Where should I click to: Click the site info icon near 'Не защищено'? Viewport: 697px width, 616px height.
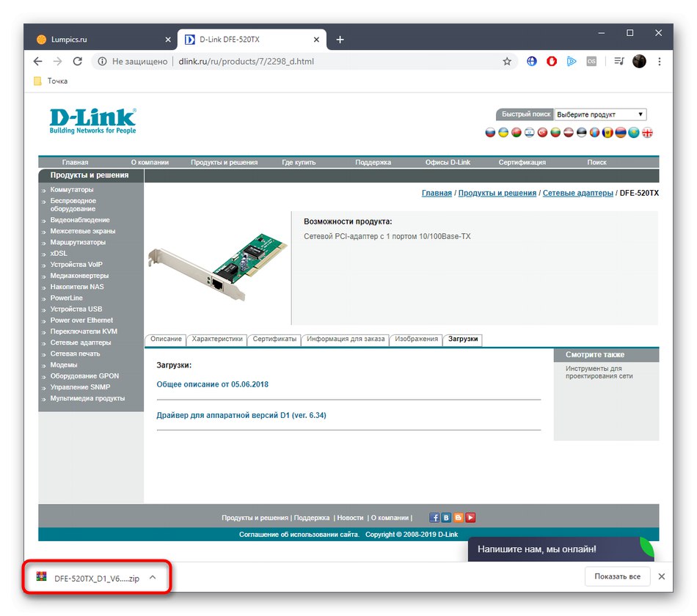click(x=102, y=62)
